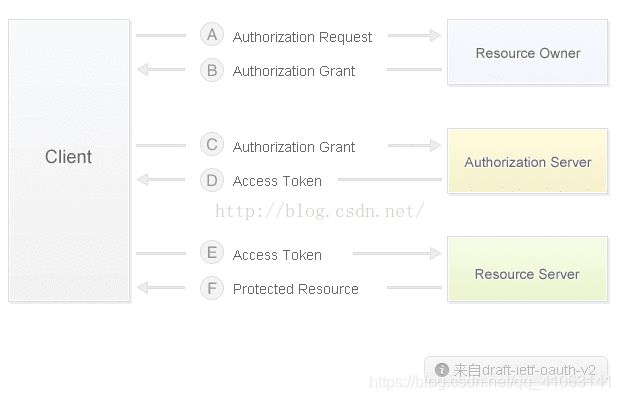Click the circled D step icon
Screen dimensions: 620x400
[x=212, y=180]
